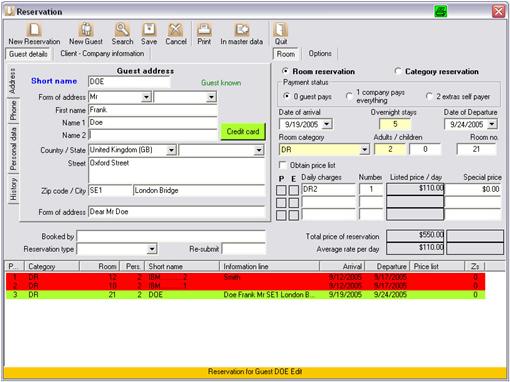Click the New Reservation toolbar icon
The width and height of the screenshot is (510, 382).
pyautogui.click(x=34, y=30)
